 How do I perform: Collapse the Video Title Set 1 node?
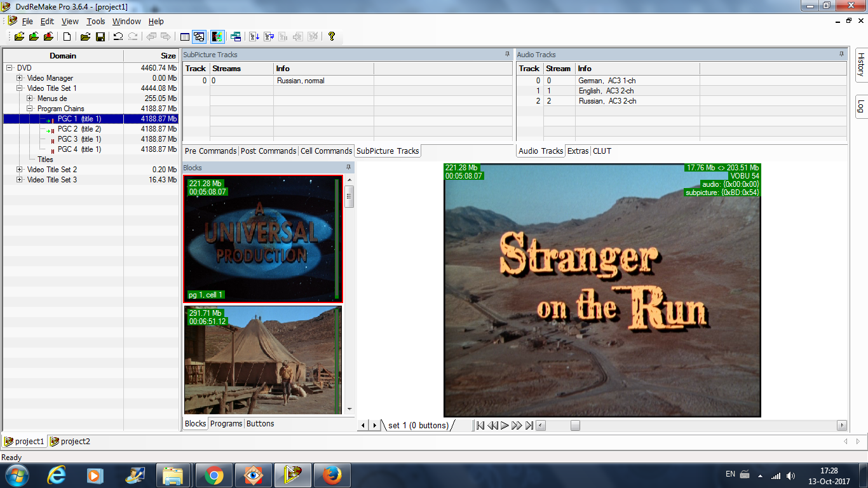[x=20, y=88]
